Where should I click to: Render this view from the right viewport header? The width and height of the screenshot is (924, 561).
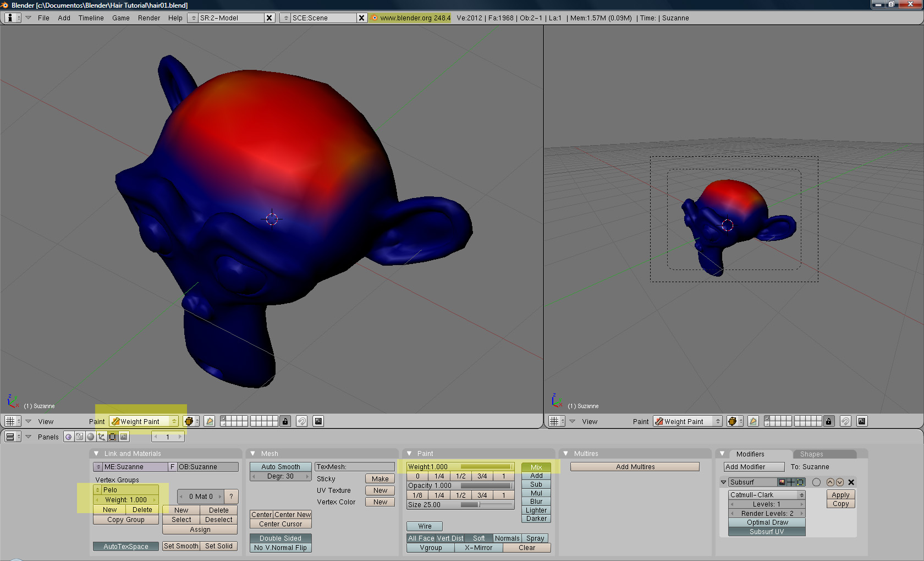coord(862,421)
